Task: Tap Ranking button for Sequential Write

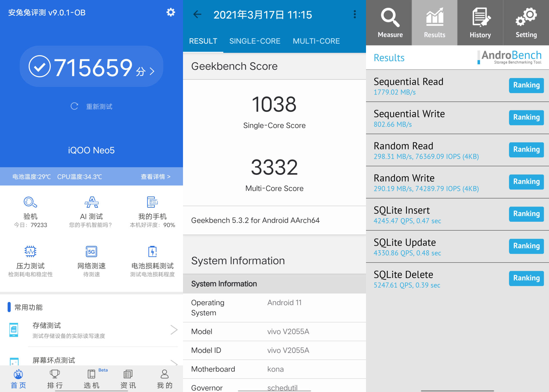Action: [526, 117]
